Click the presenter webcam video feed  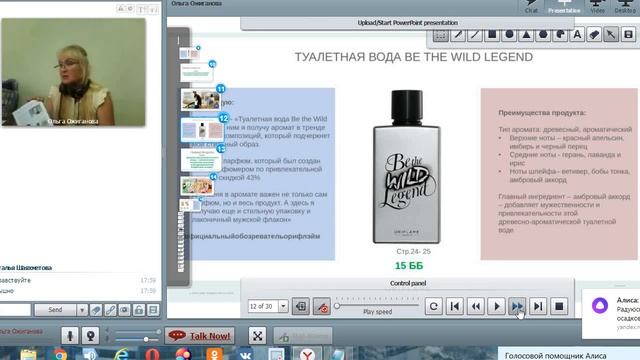(73, 72)
